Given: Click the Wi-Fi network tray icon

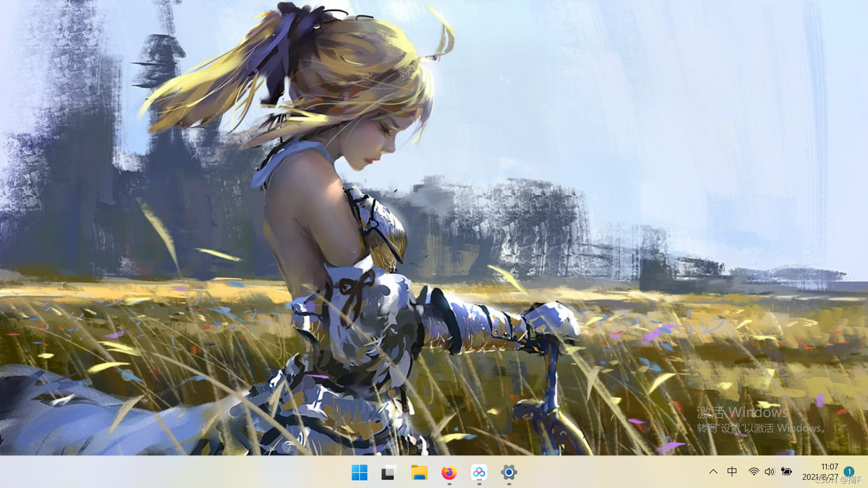Looking at the screenshot, I should pos(754,472).
